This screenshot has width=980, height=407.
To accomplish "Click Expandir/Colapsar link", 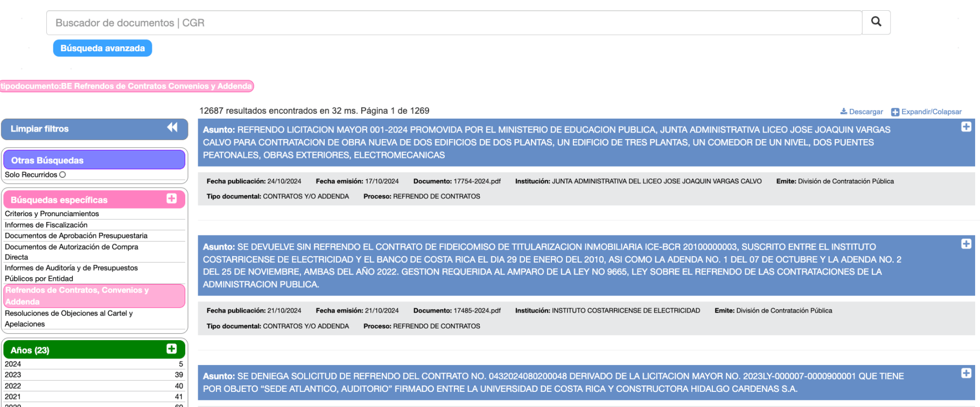I will pos(931,112).
